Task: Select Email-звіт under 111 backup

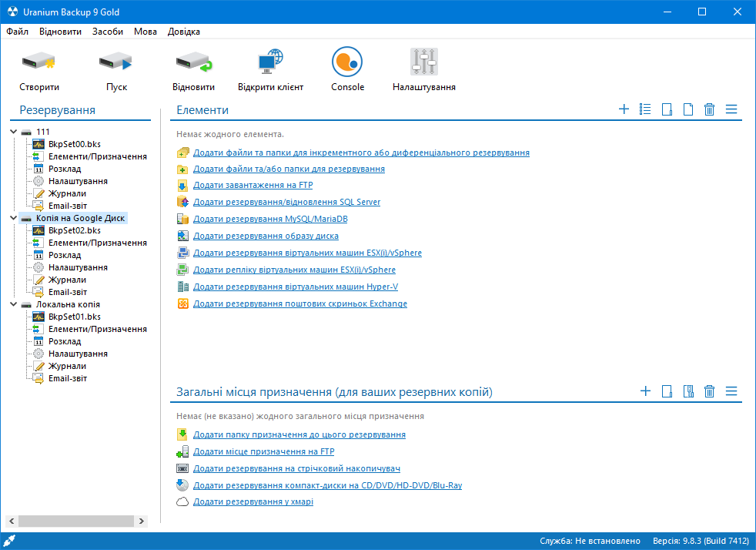Action: (68, 206)
